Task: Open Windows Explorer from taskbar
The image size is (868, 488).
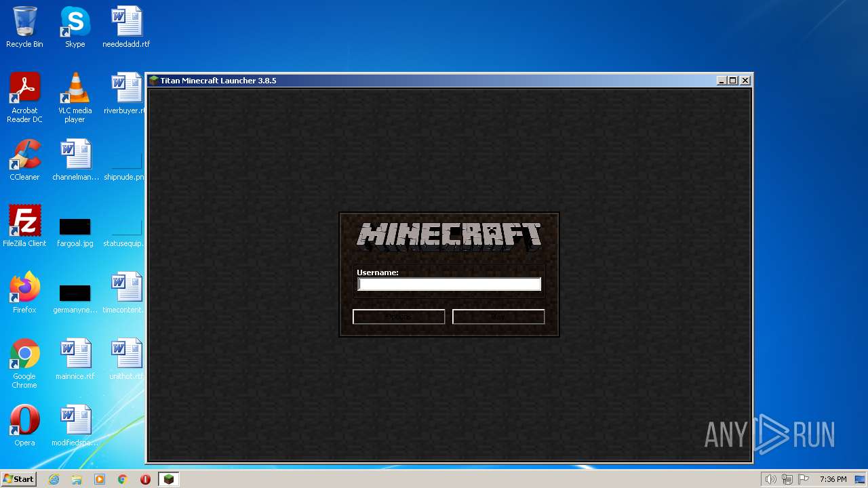Action: point(77,479)
